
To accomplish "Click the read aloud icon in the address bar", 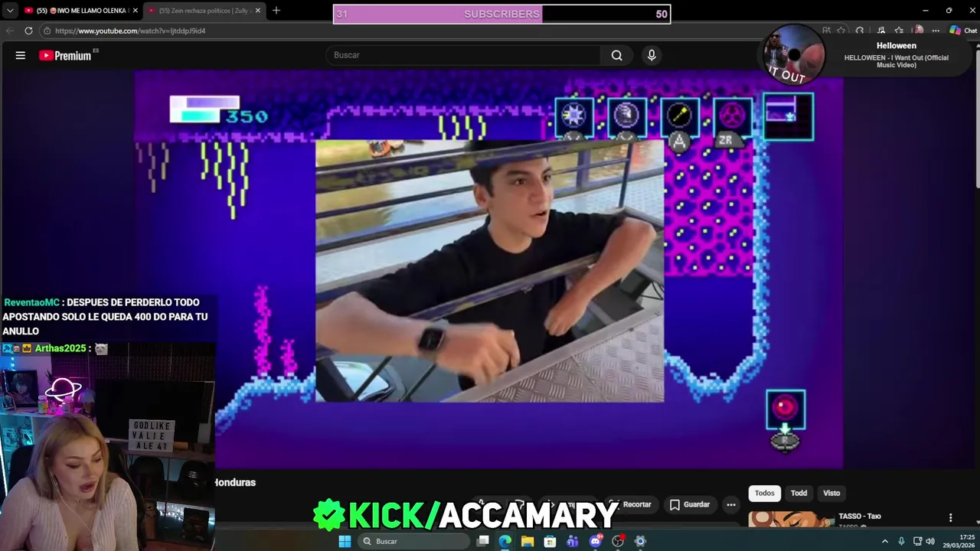I will pos(826,31).
